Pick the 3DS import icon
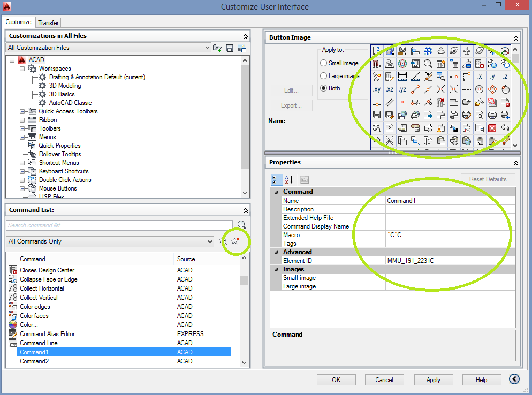The image size is (532, 395). tap(415, 64)
